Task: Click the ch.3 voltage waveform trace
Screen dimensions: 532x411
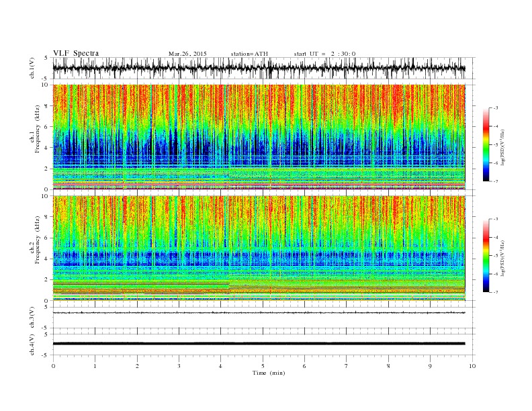Action: [259, 313]
